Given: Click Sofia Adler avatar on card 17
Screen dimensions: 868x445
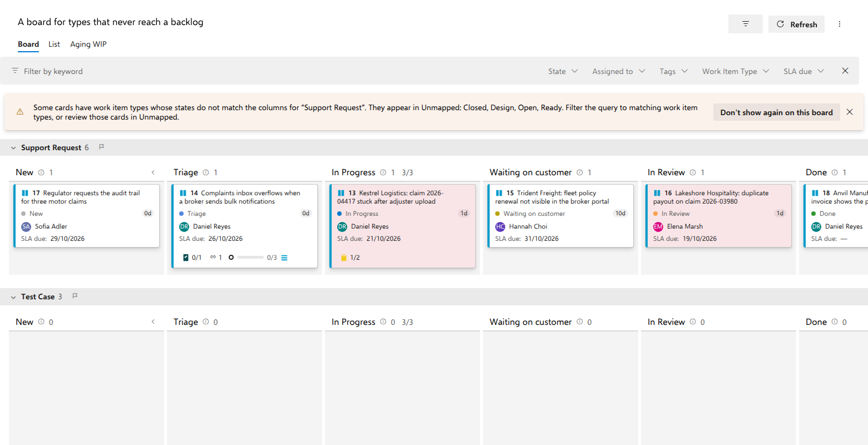Looking at the screenshot, I should [26, 226].
